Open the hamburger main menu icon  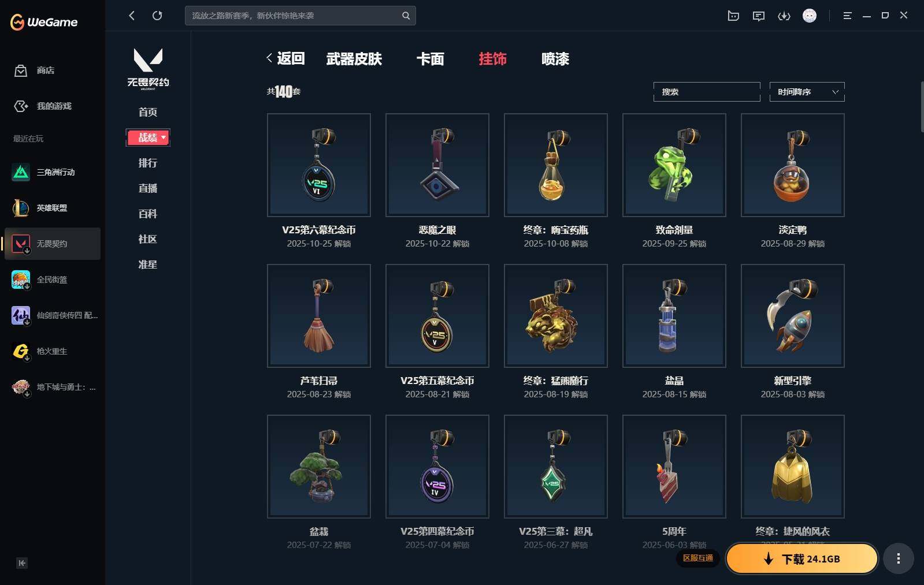pos(847,16)
